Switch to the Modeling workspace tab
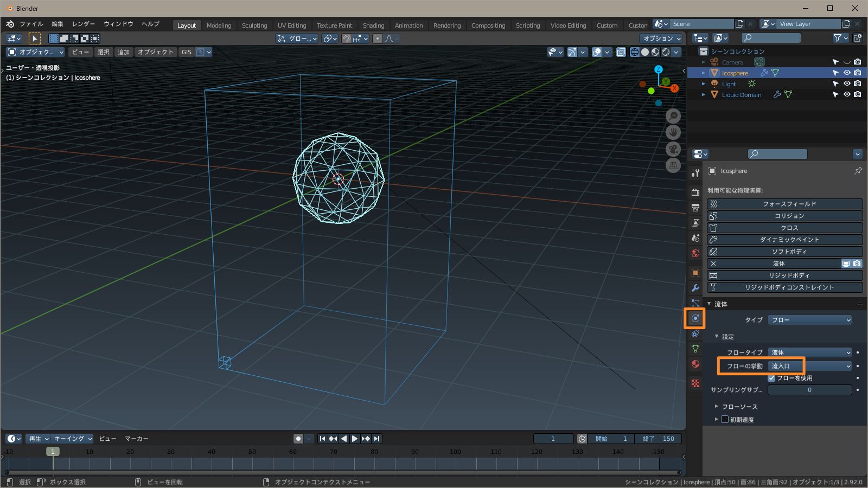The height and width of the screenshot is (488, 868). click(x=219, y=25)
